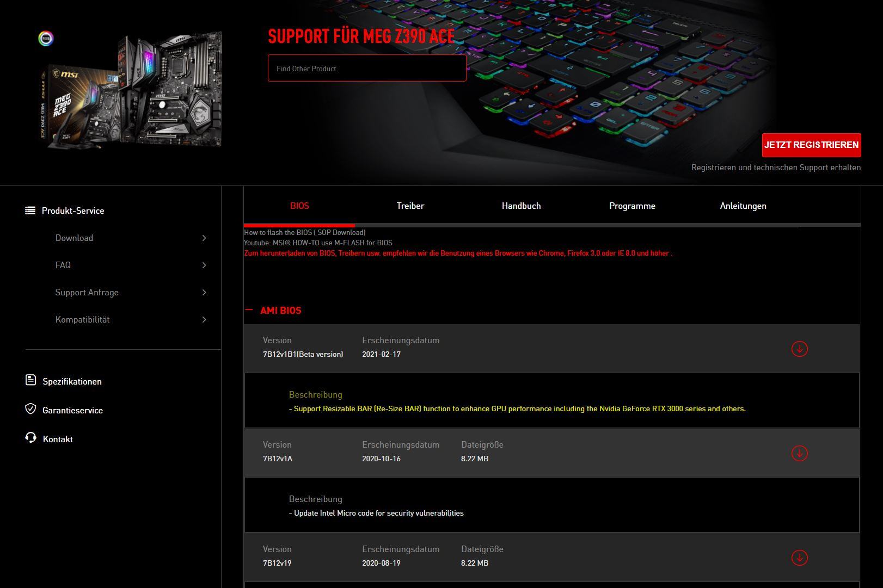The height and width of the screenshot is (588, 883).
Task: Open Youtube M-FLASH how-to link
Action: click(x=318, y=243)
